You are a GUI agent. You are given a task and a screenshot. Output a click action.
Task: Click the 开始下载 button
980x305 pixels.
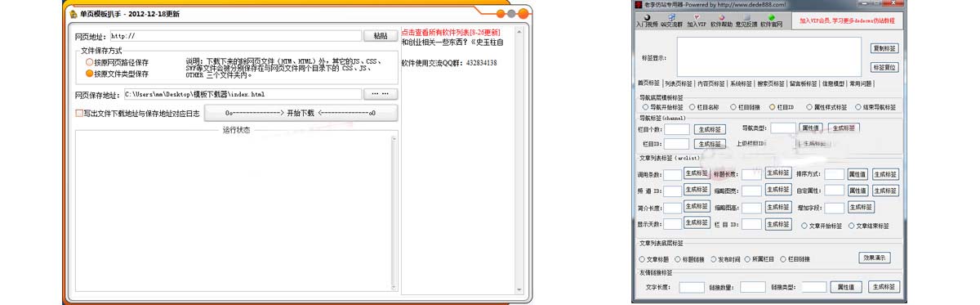tap(301, 113)
